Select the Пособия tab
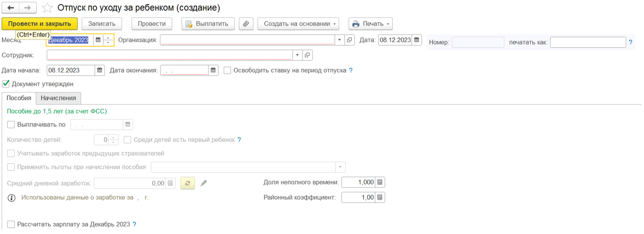Viewport: 644px width, 234px height. pos(19,98)
